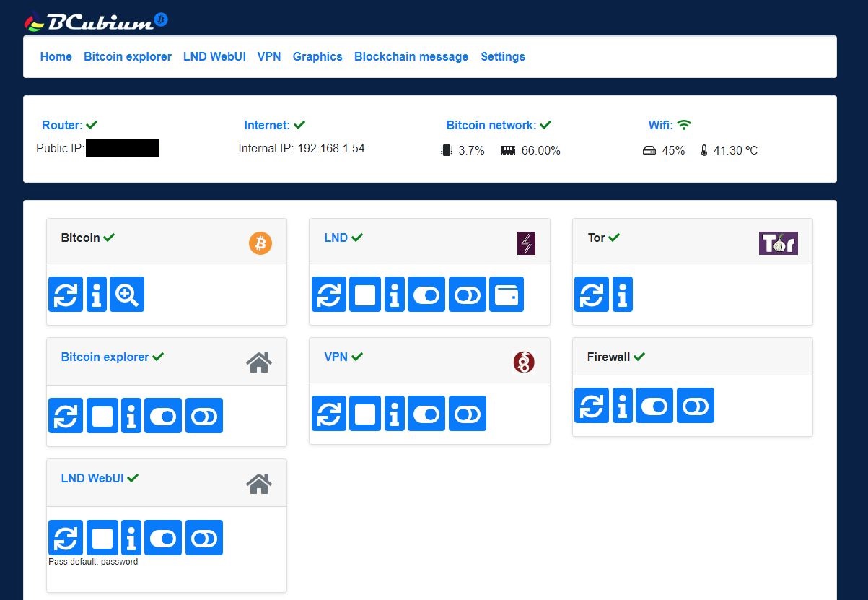868x600 pixels.
Task: Go to Home in the navigation bar
Action: pos(56,56)
